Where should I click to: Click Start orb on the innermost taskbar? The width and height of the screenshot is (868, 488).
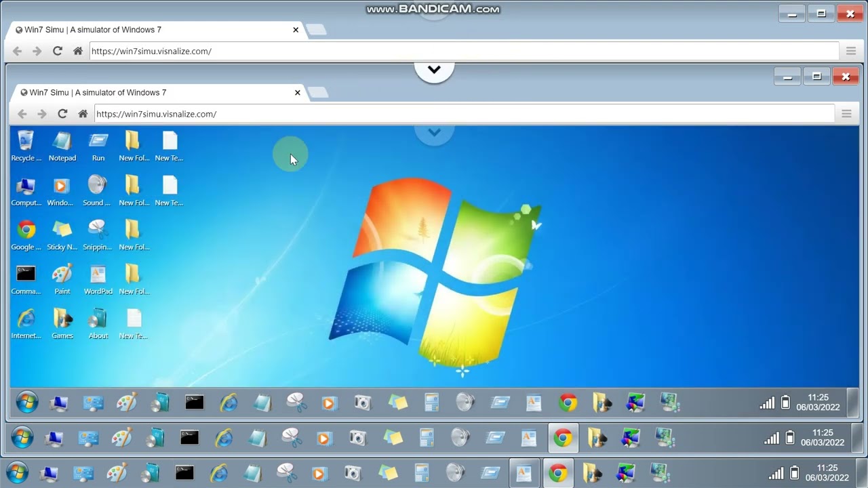[x=27, y=403]
